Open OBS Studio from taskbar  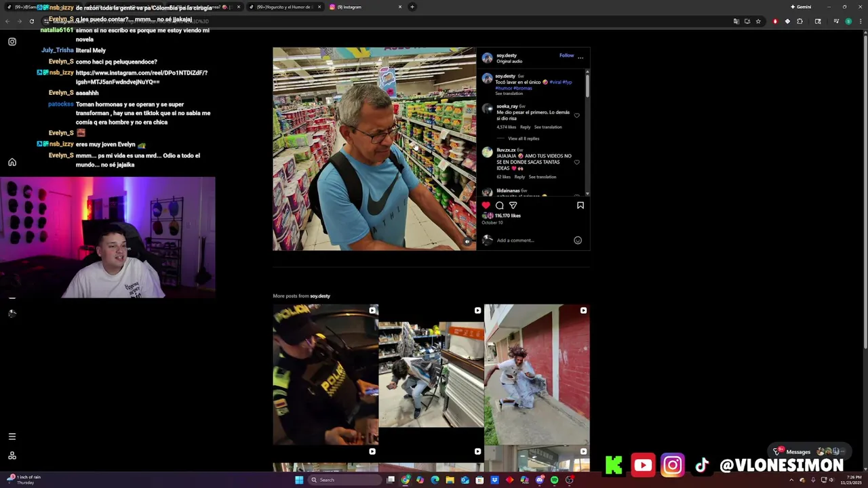point(570,480)
